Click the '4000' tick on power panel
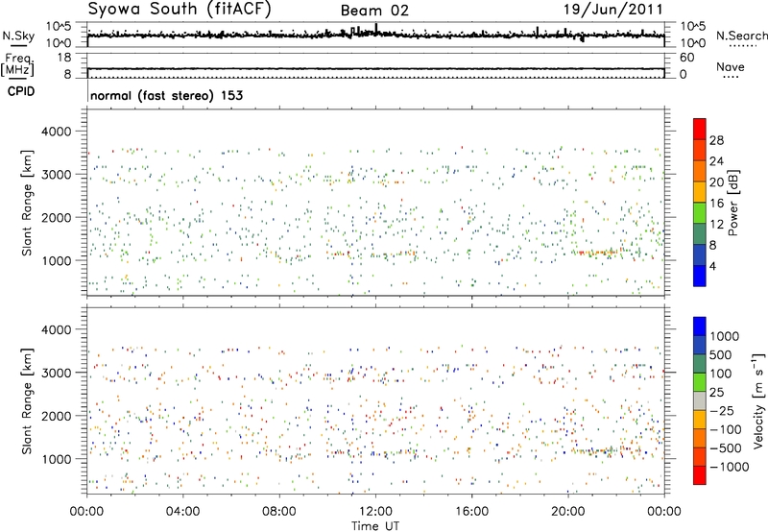 (56, 132)
